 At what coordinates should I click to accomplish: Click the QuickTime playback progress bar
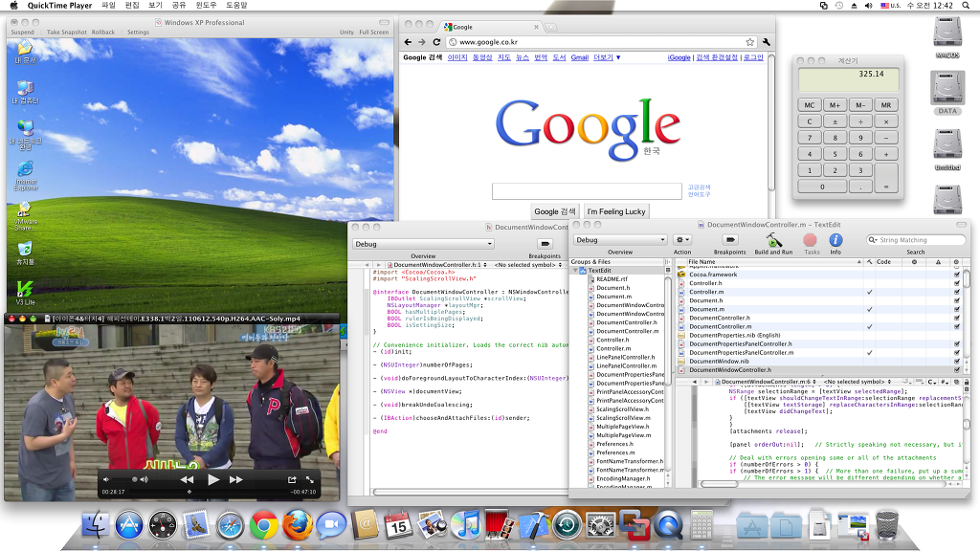click(209, 492)
